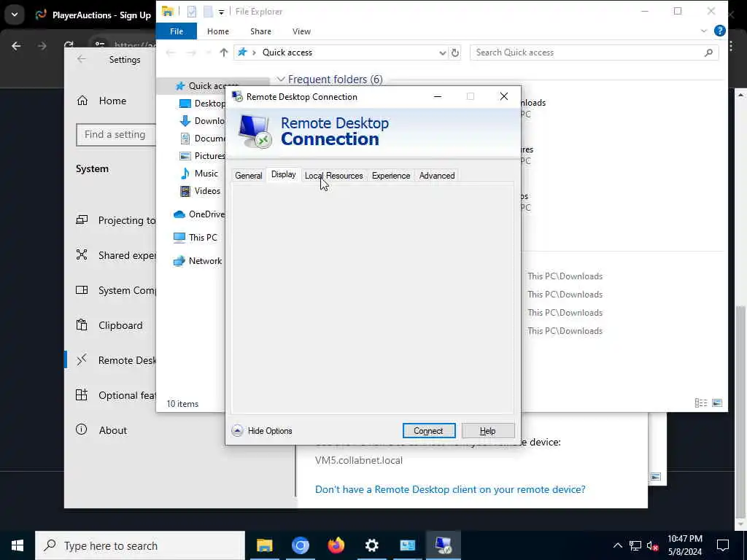This screenshot has width=747, height=560.
Task: Expand the ribbon using the chevron
Action: (704, 31)
